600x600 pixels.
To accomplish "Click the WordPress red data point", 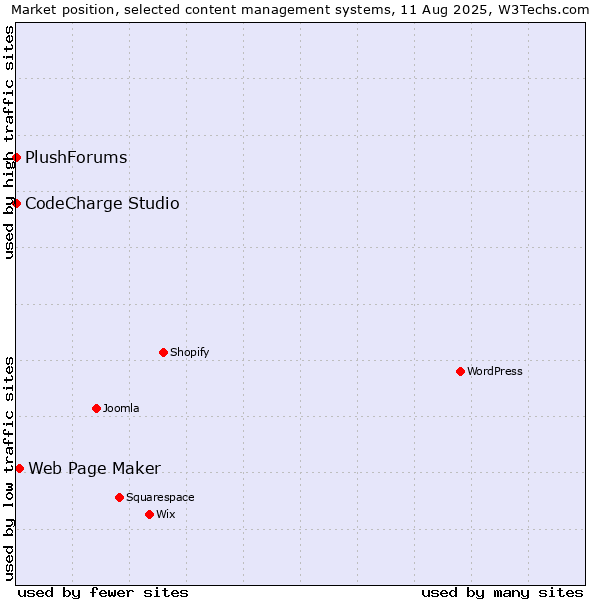I will (x=460, y=371).
